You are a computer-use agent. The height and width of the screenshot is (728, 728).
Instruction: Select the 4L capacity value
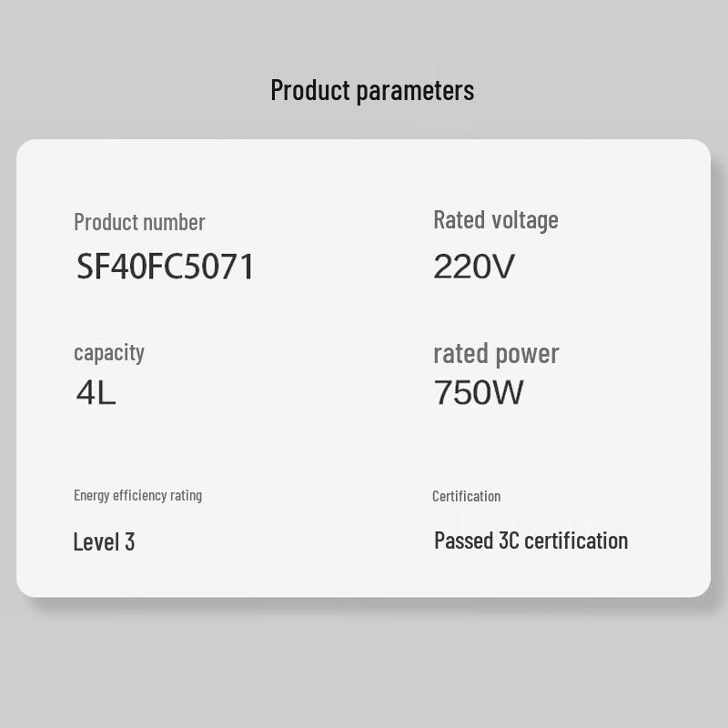(x=96, y=392)
